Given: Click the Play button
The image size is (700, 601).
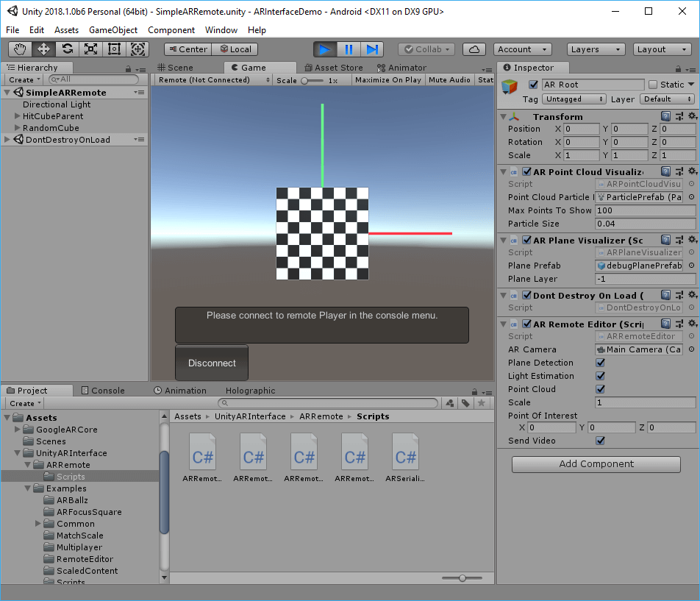Looking at the screenshot, I should (x=325, y=49).
